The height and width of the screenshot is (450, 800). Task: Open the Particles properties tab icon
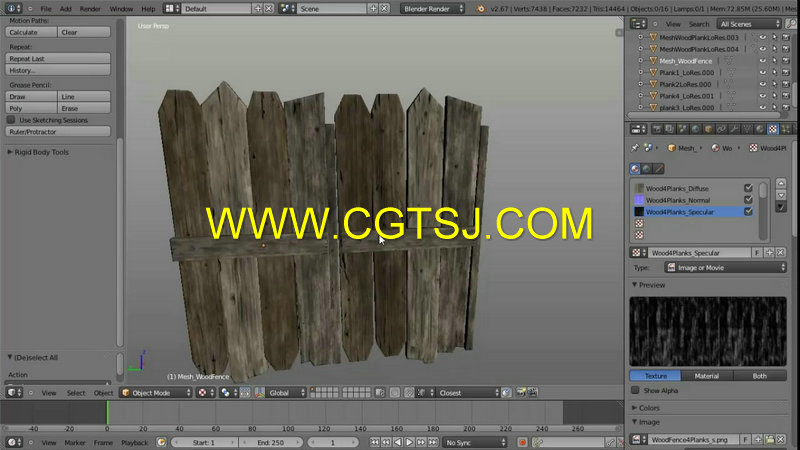pos(786,129)
